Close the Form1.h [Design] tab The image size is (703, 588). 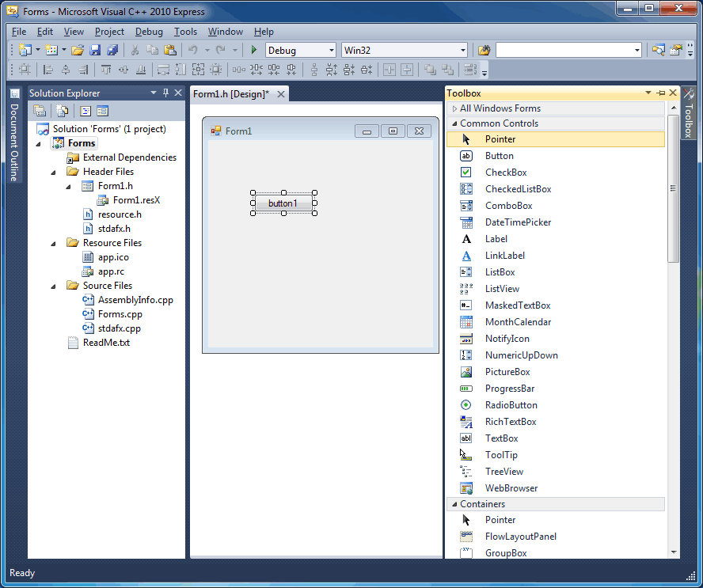point(281,94)
